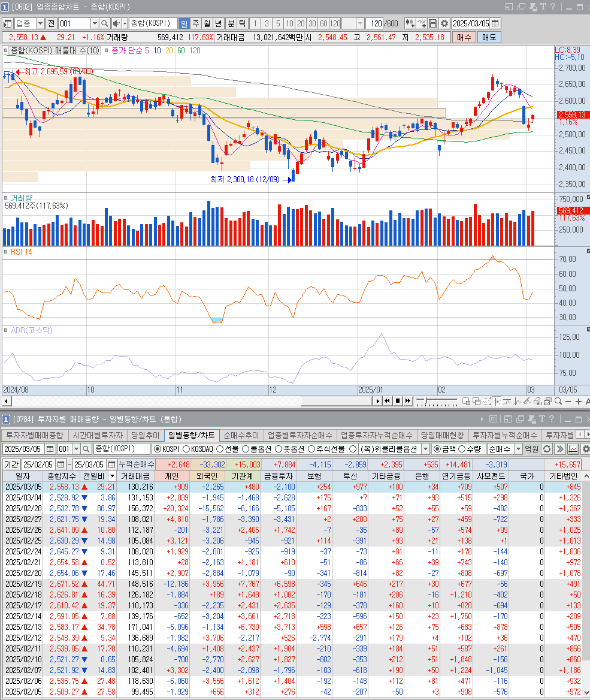
Task: Click the 기간 period button in investor window
Action: (11, 464)
